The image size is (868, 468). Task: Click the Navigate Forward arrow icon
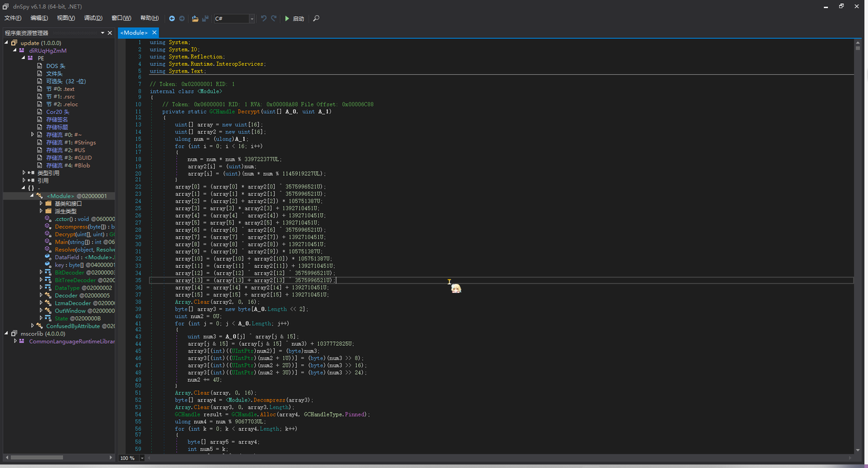click(x=182, y=18)
